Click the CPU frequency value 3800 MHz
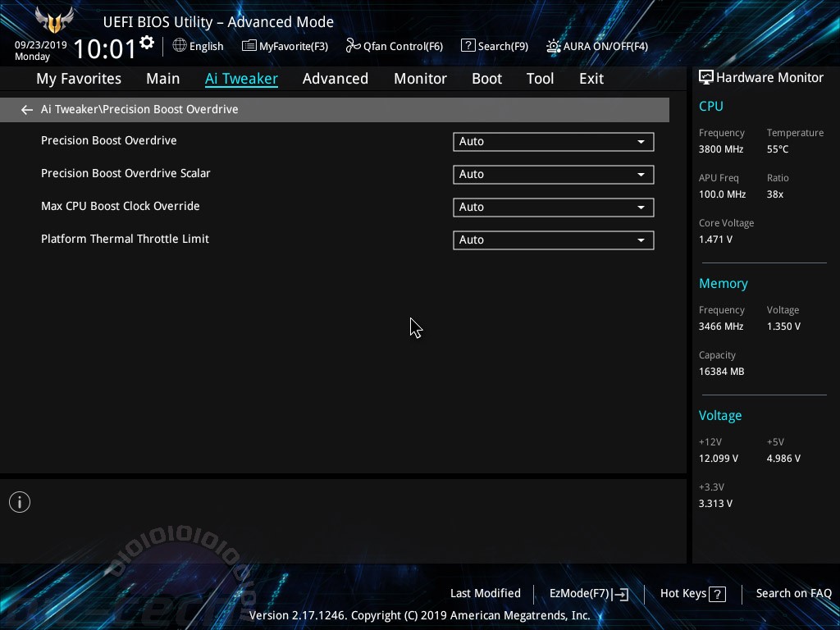Screen dimensions: 840x630 coord(721,149)
